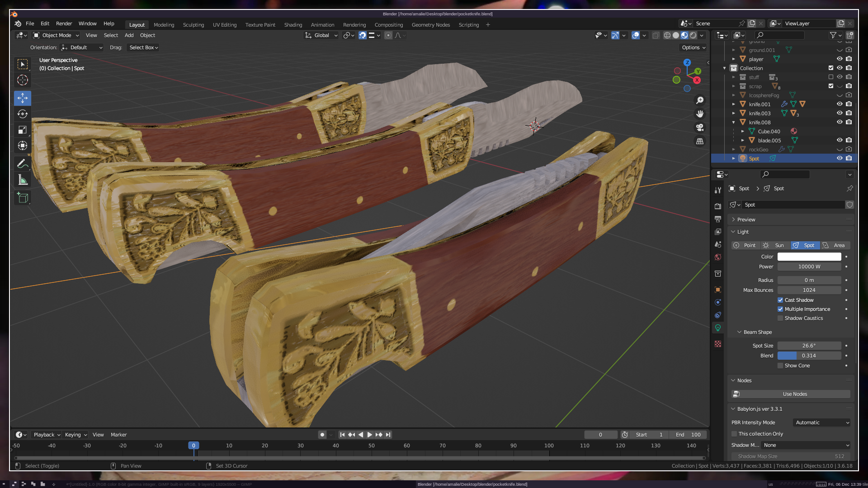Hide knife.001 with its eye icon
This screenshot has height=488, width=868.
pyautogui.click(x=840, y=104)
